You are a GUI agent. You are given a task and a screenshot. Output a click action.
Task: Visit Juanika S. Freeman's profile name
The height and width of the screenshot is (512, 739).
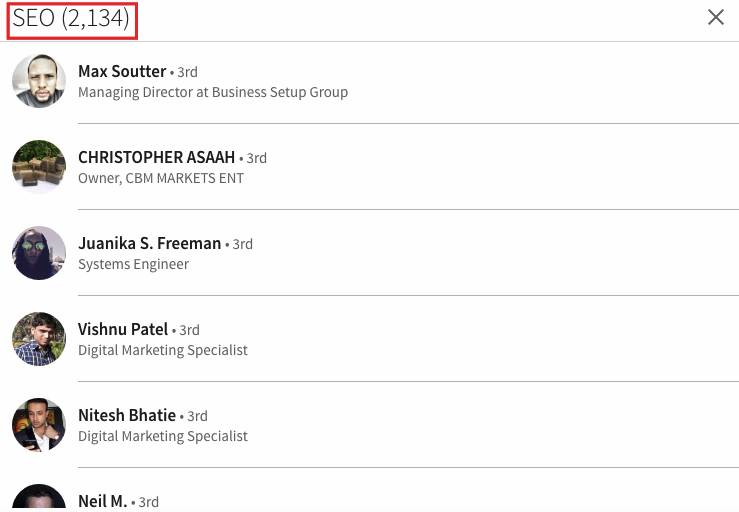tap(149, 243)
